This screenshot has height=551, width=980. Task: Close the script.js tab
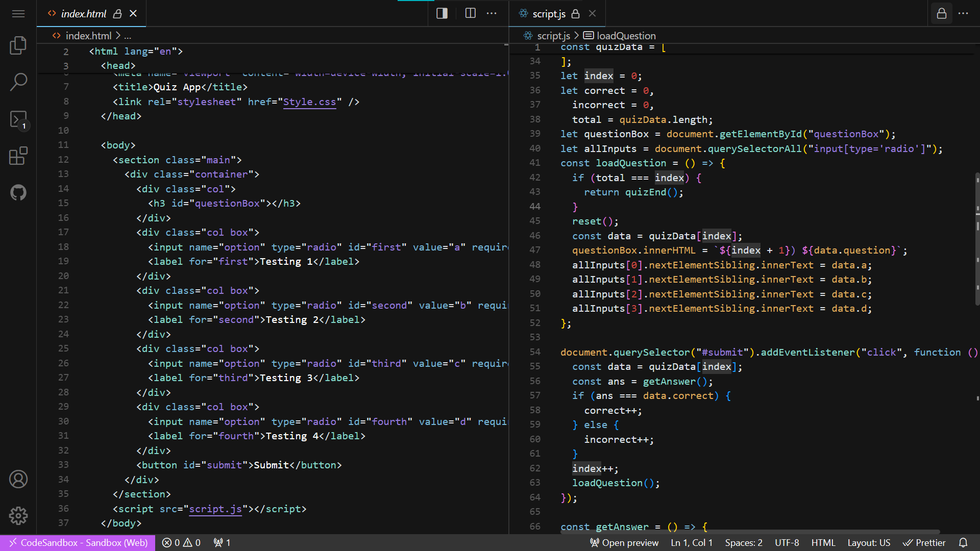[x=592, y=14]
